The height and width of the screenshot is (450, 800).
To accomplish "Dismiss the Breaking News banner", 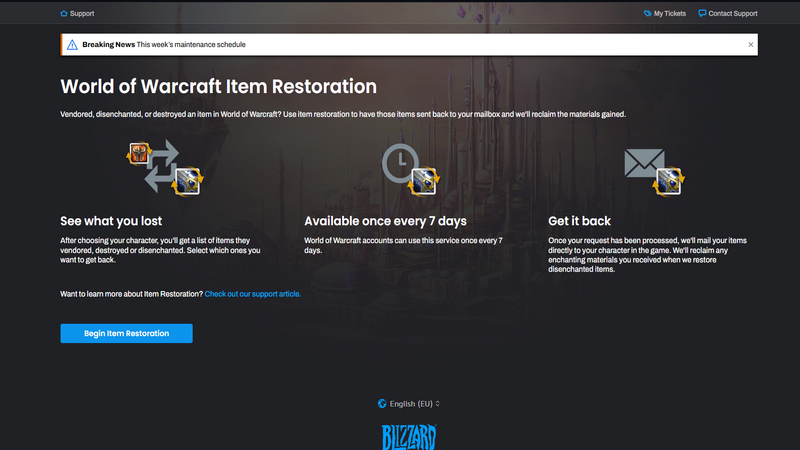I will click(x=751, y=45).
